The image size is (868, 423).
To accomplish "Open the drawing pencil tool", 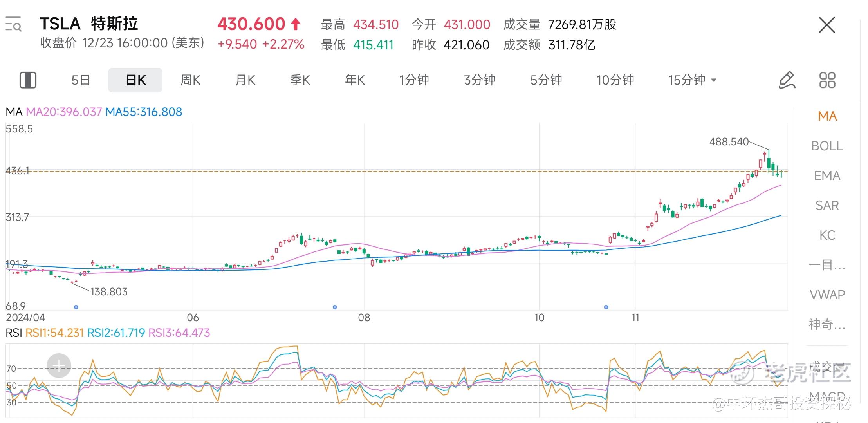I will tap(787, 80).
